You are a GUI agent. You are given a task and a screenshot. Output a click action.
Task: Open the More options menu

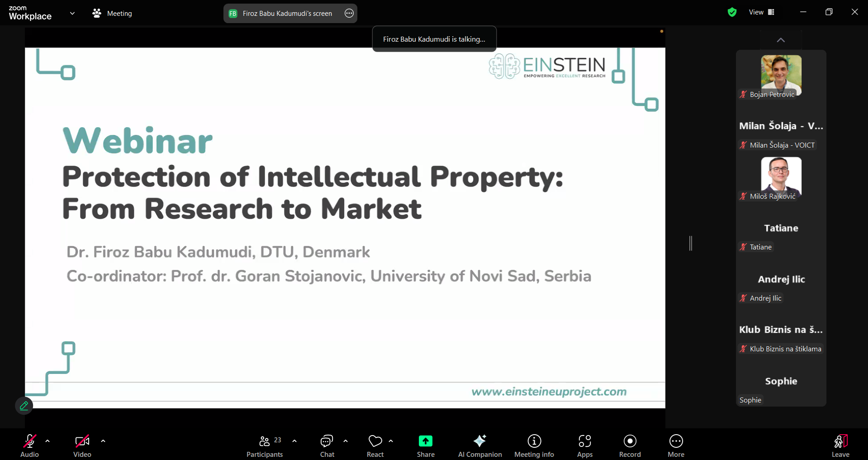676,446
